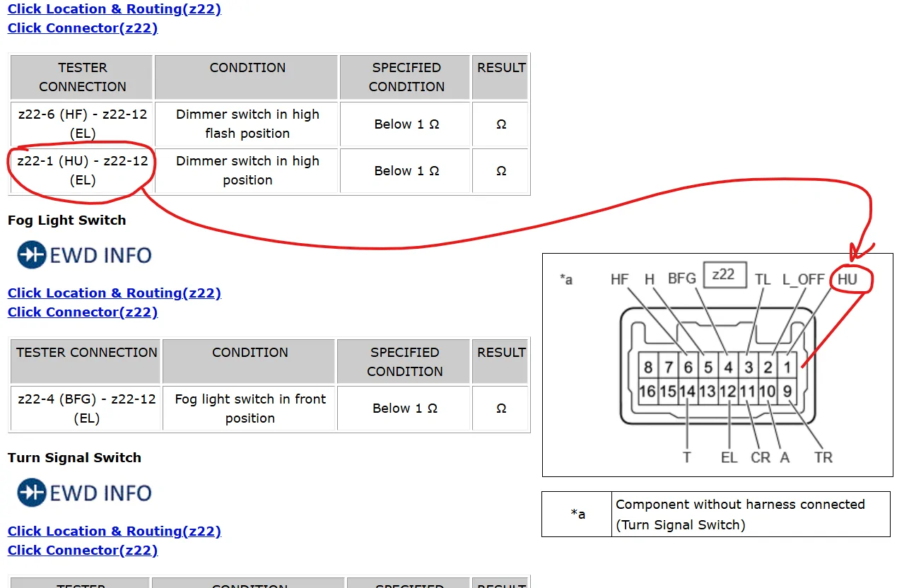Click the circled HU terminal label
Viewport: 909px width, 588px height.
848,279
